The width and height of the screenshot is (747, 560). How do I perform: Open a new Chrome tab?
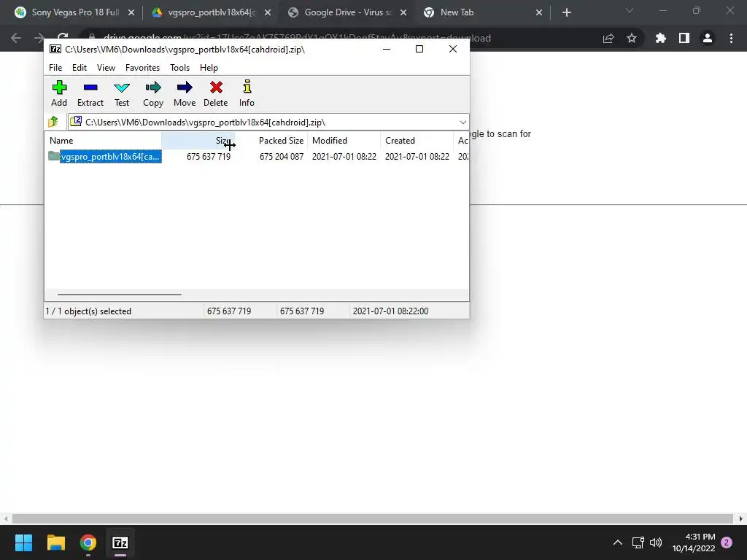click(566, 12)
